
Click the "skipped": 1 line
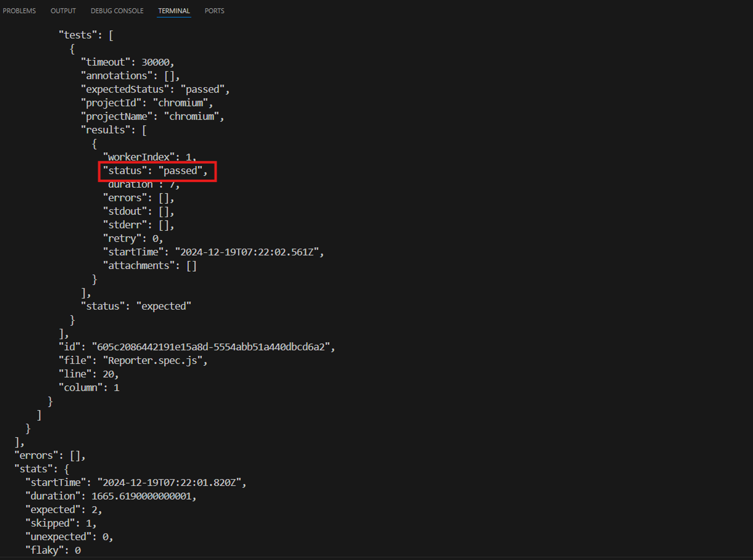(61, 523)
